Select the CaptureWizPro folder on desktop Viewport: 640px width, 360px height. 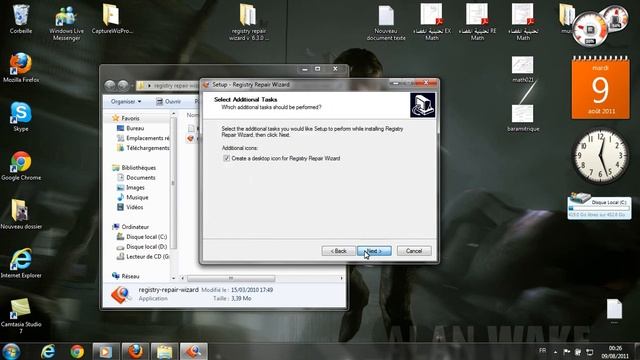(x=111, y=19)
